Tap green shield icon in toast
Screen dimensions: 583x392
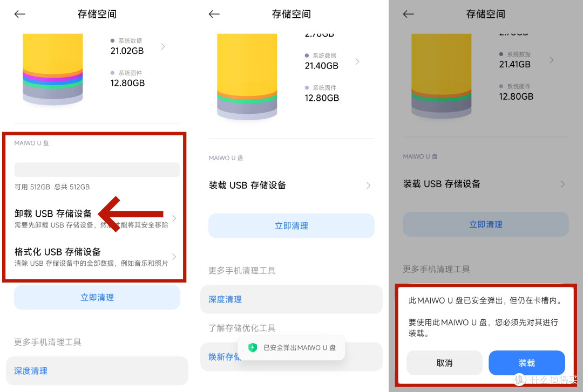click(x=253, y=347)
